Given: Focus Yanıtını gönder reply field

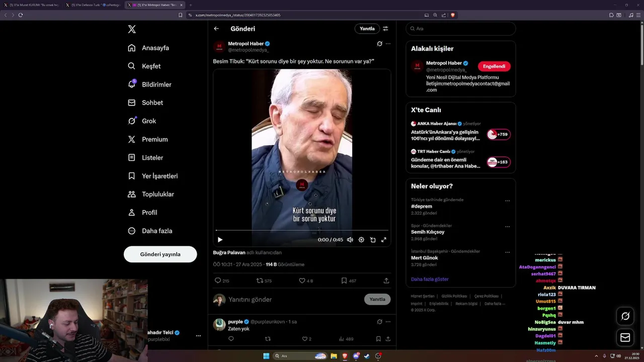Looking at the screenshot, I should (294, 299).
